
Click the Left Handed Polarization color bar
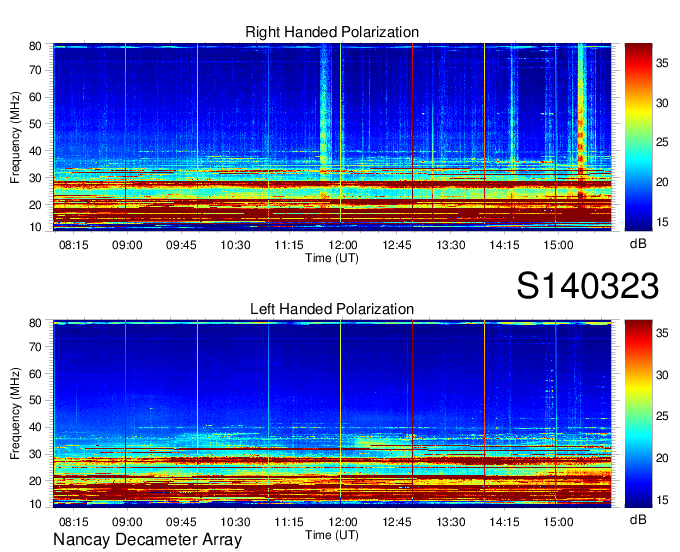pyautogui.click(x=638, y=414)
